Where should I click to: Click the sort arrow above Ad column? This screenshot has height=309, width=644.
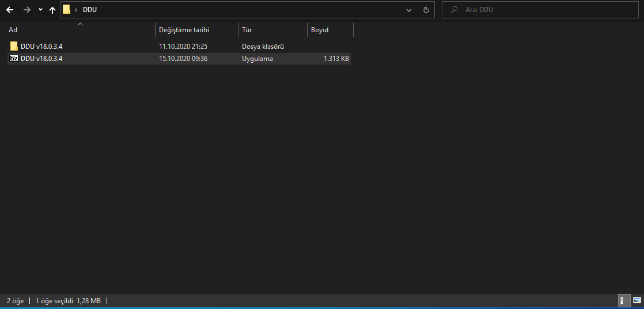[x=81, y=24]
